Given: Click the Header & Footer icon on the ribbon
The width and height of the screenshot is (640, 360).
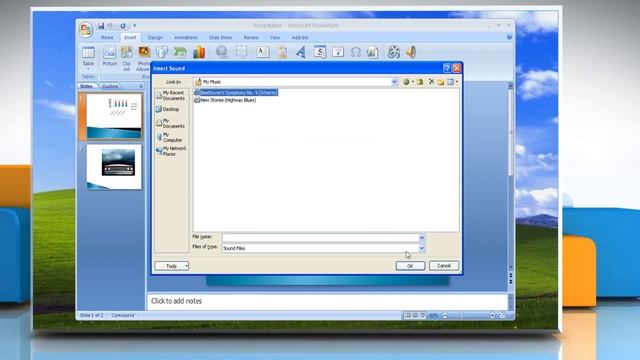Looking at the screenshot, I should [x=282, y=52].
